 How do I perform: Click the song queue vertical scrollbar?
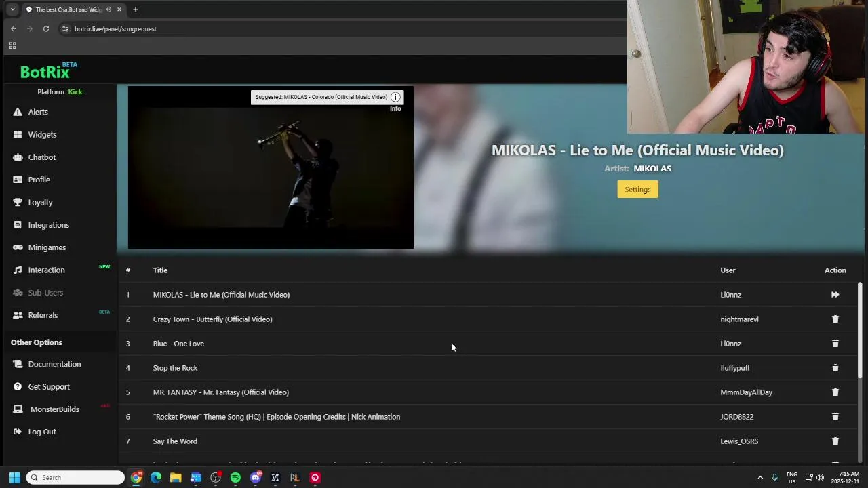click(x=860, y=331)
